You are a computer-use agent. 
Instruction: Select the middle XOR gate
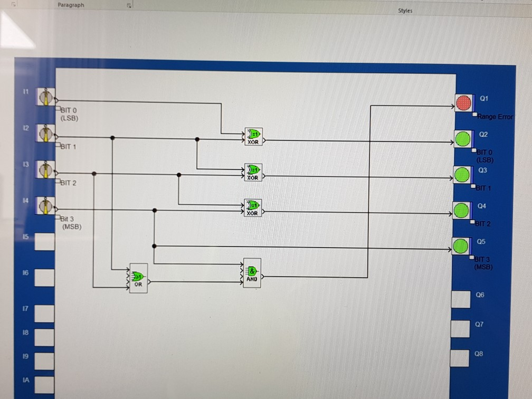253,173
